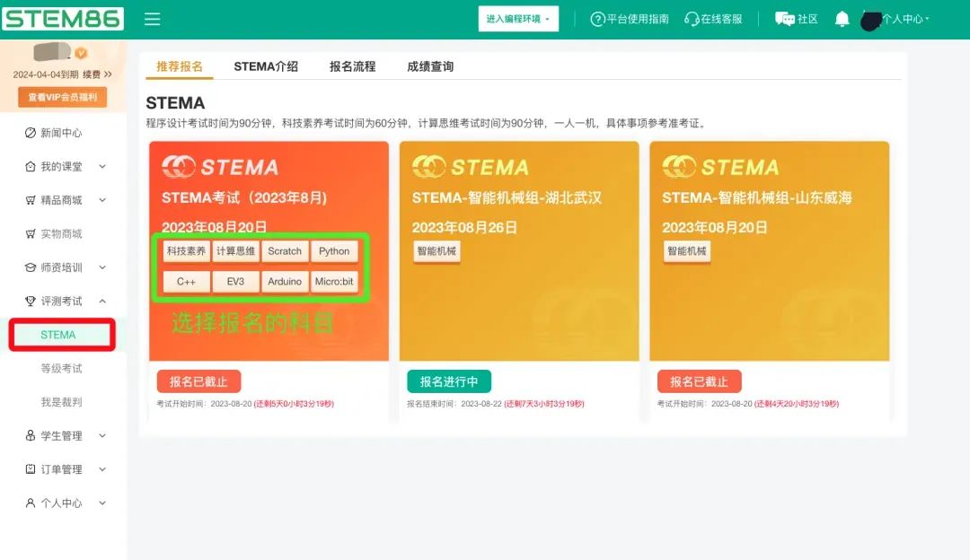This screenshot has width=970, height=560.
Task: Select the Scratch subject
Action: [285, 251]
